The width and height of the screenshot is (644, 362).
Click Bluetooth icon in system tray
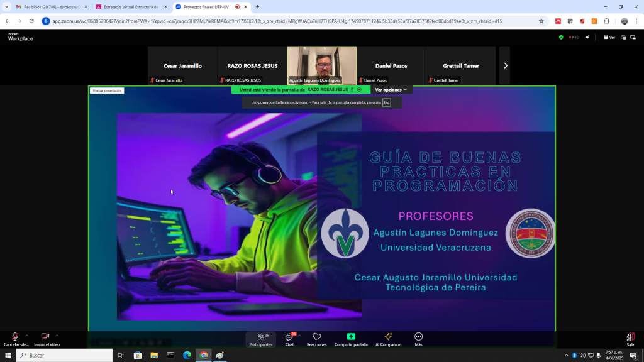click(574, 356)
